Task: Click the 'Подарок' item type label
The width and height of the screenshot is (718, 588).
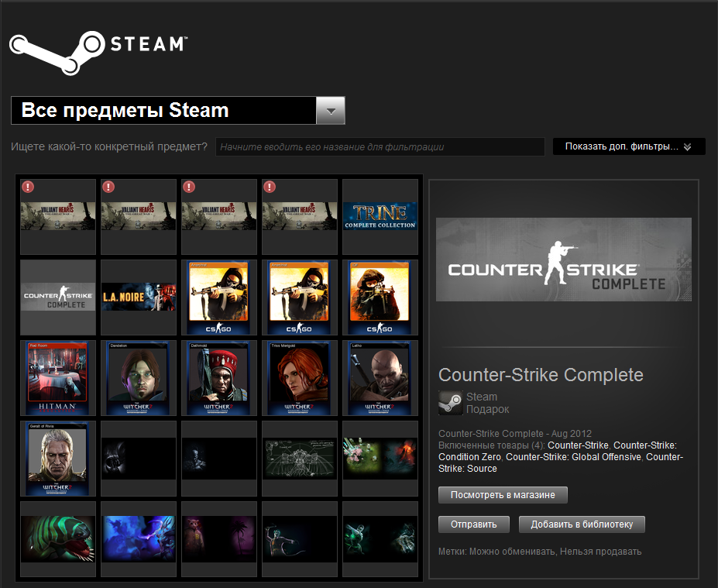Action: click(488, 409)
